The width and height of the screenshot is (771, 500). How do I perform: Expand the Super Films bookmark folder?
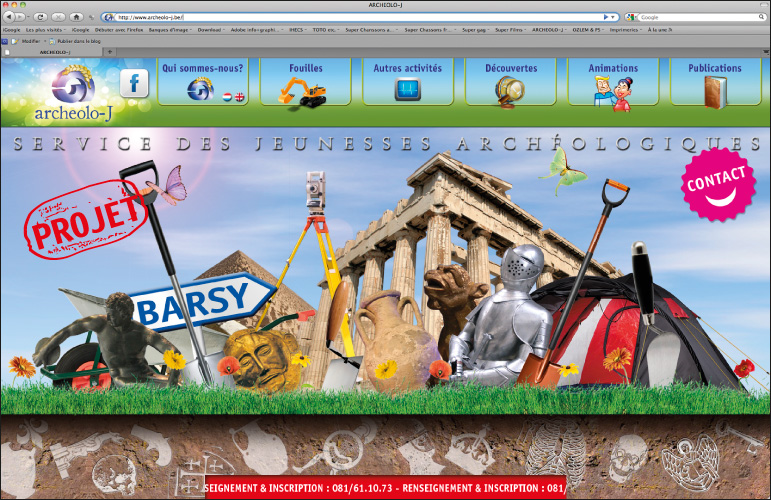coord(510,30)
